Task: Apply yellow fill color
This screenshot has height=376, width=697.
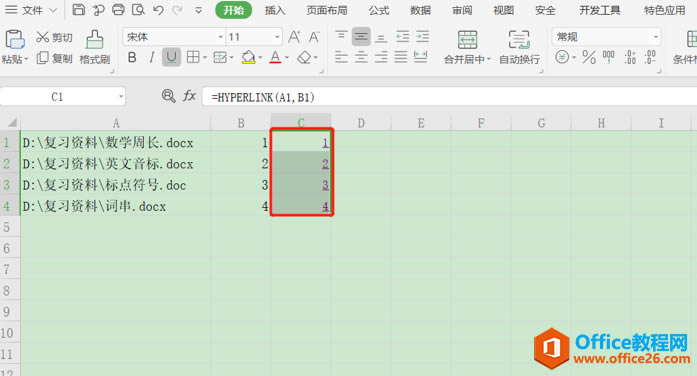Action: [x=248, y=57]
